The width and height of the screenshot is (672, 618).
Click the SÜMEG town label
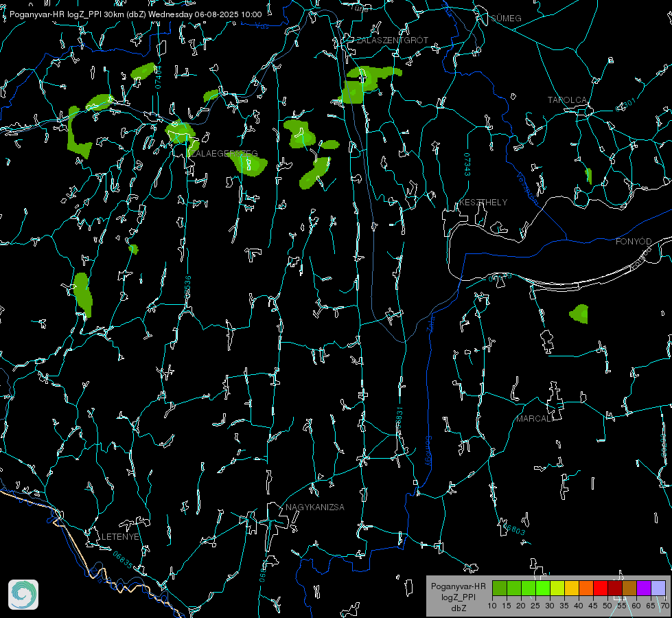pyautogui.click(x=506, y=18)
